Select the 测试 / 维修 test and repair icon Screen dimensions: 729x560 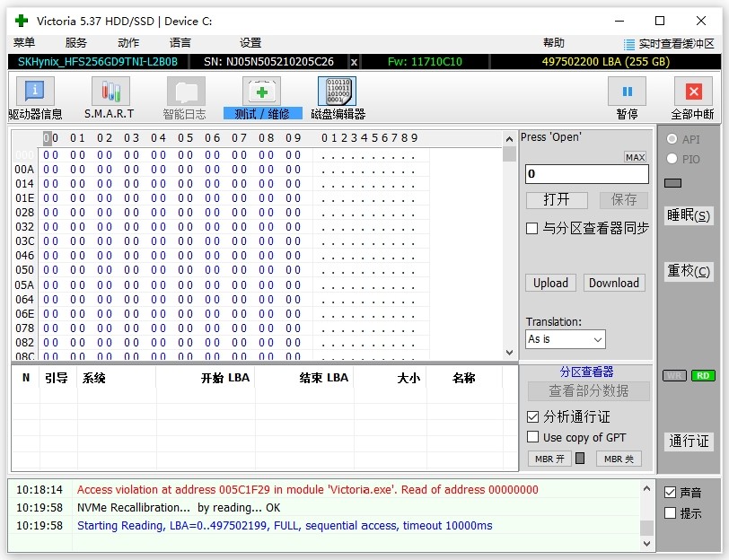click(262, 92)
